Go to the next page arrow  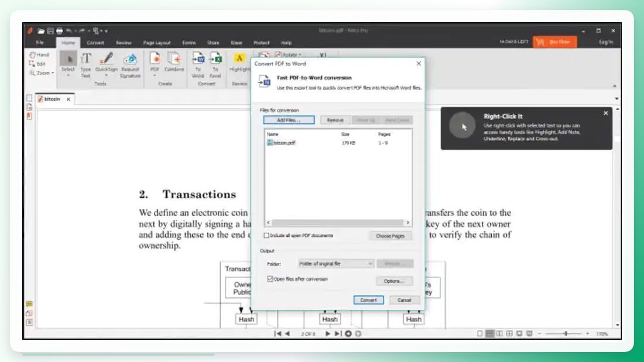point(328,334)
